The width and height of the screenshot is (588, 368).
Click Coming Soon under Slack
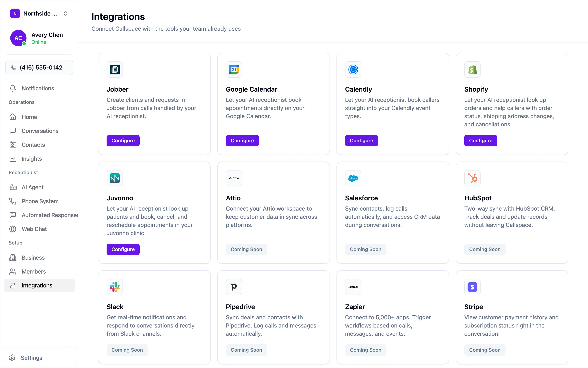point(127,350)
